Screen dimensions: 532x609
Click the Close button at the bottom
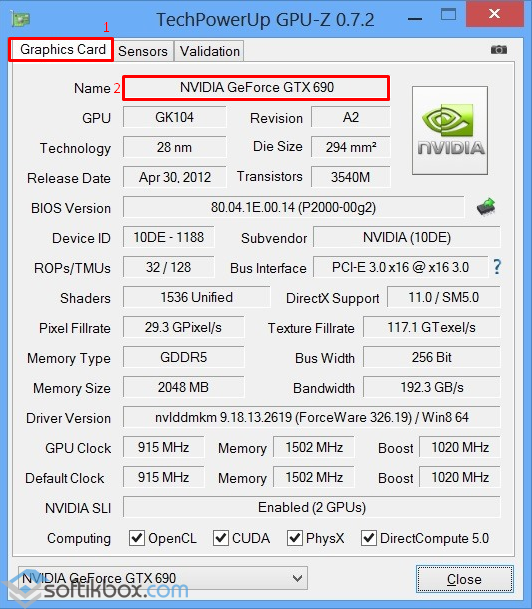click(x=464, y=579)
